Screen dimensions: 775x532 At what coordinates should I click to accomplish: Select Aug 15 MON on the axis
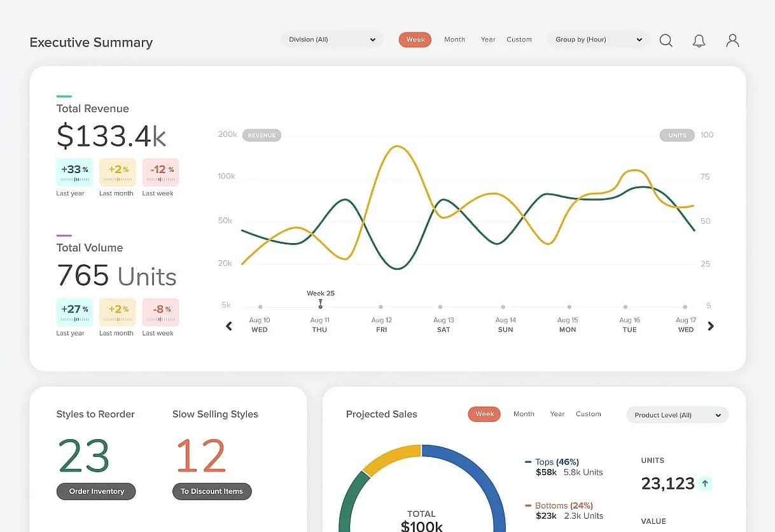point(568,325)
